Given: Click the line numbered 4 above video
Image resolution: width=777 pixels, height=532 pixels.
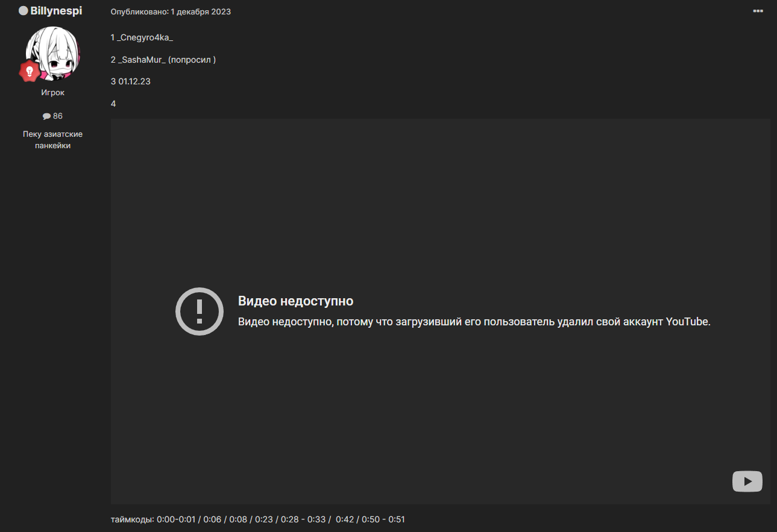Looking at the screenshot, I should click(x=113, y=104).
